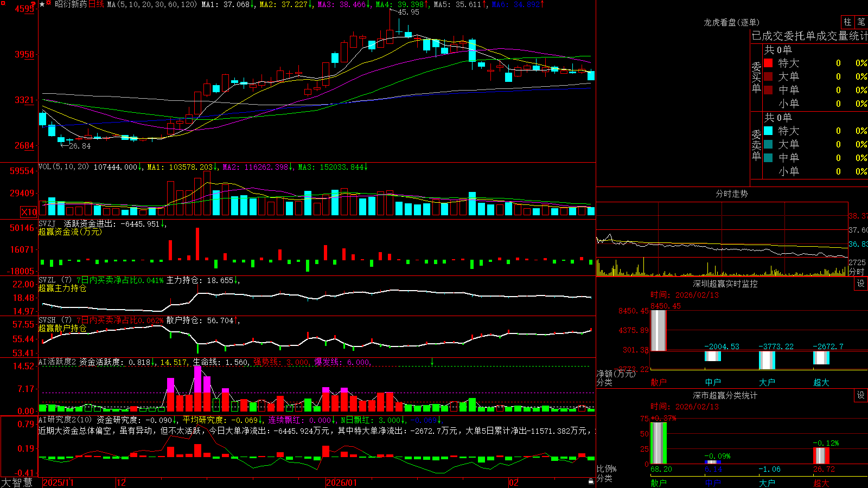The image size is (868, 488).
Task: Click the teal 大单 sell-order swatch
Action: point(768,144)
